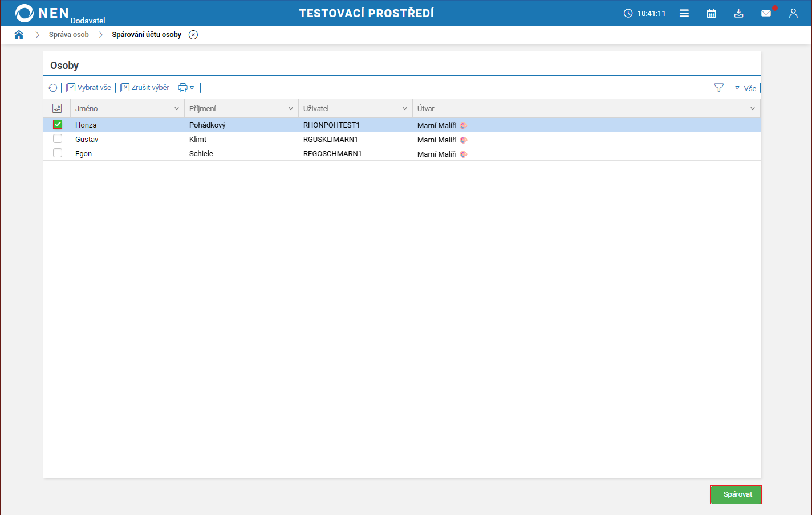
Task: Open the downloads icon in header
Action: pyautogui.click(x=738, y=13)
